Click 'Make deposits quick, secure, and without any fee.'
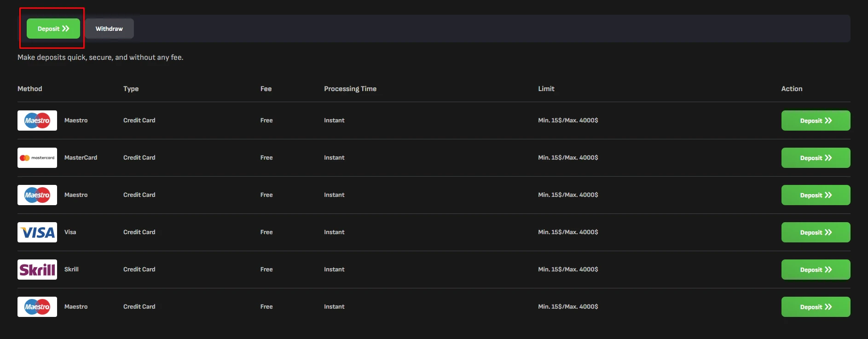 100,57
